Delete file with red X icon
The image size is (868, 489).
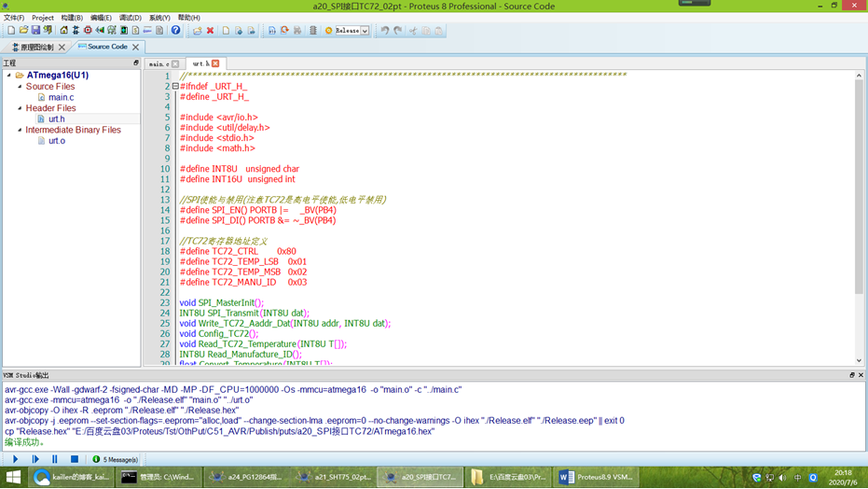(x=211, y=31)
